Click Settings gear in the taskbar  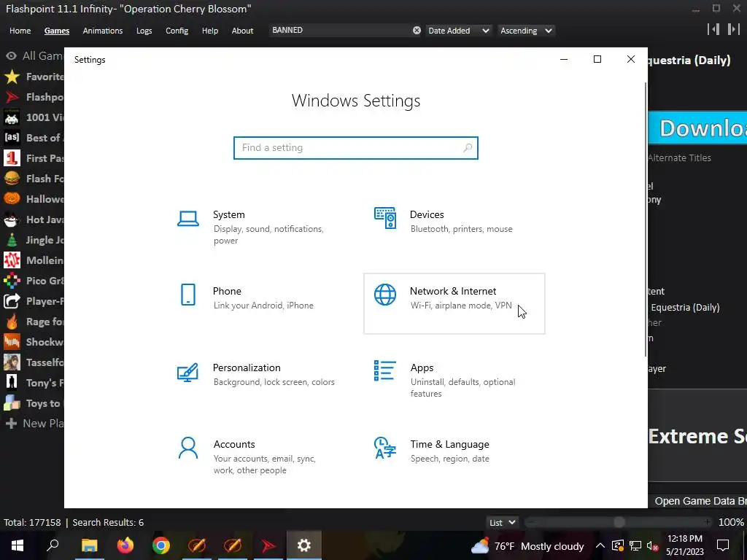[304, 545]
